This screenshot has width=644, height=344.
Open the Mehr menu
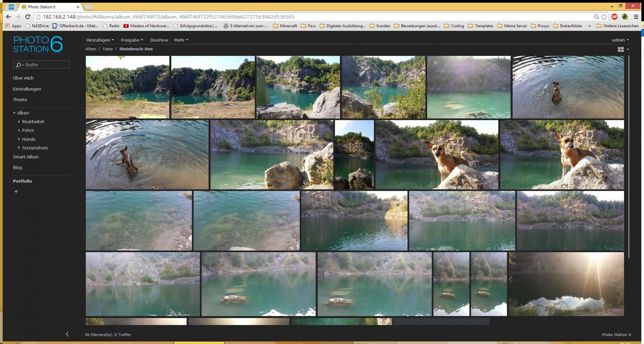click(x=181, y=40)
